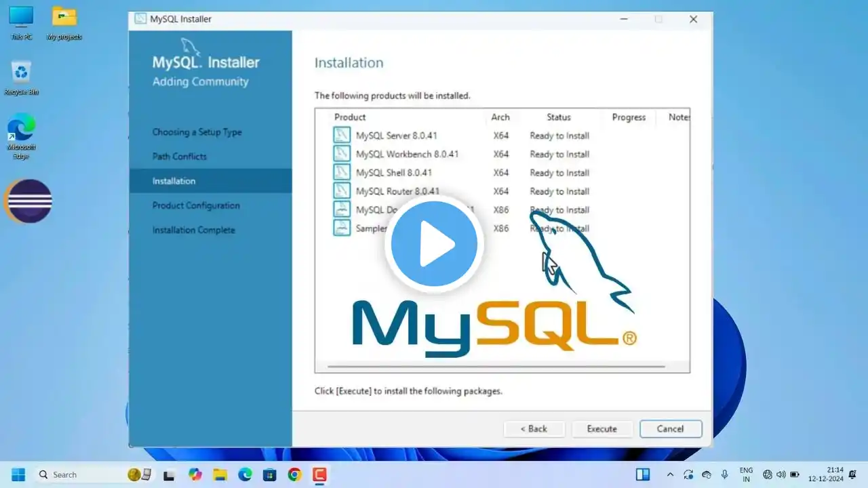This screenshot has width=868, height=488.
Task: Click the MySQL Installer title bar icon
Action: click(x=140, y=19)
